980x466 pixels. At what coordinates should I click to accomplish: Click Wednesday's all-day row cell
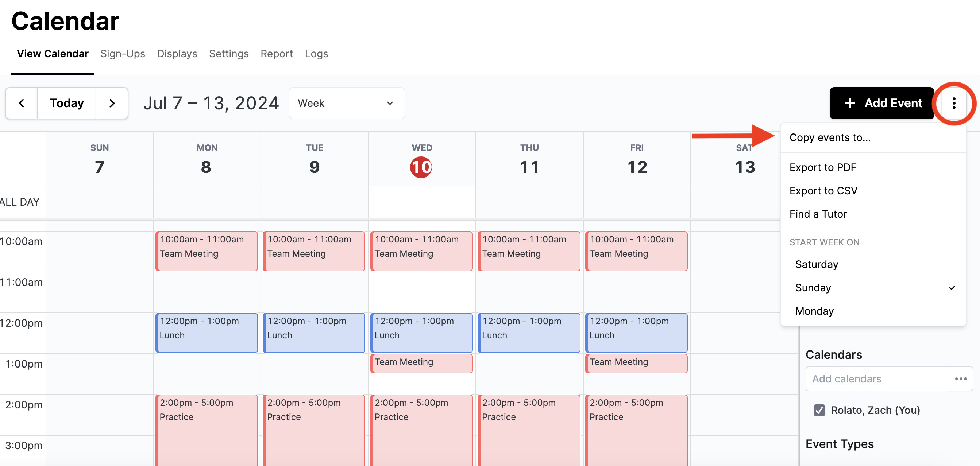point(422,202)
